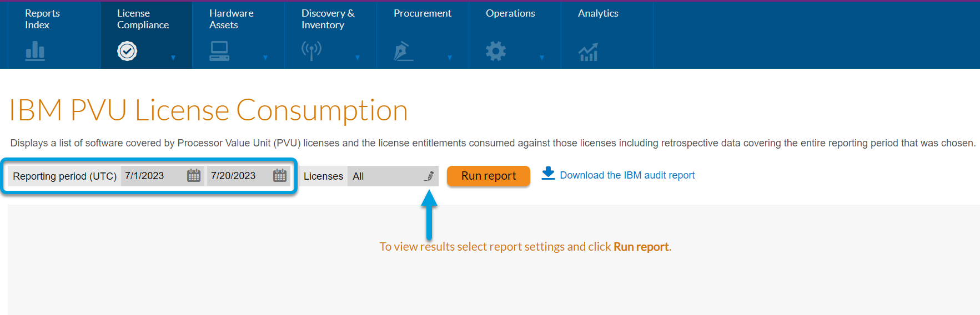Click Download the IBM audit report link
The width and height of the screenshot is (980, 315).
pyautogui.click(x=627, y=175)
